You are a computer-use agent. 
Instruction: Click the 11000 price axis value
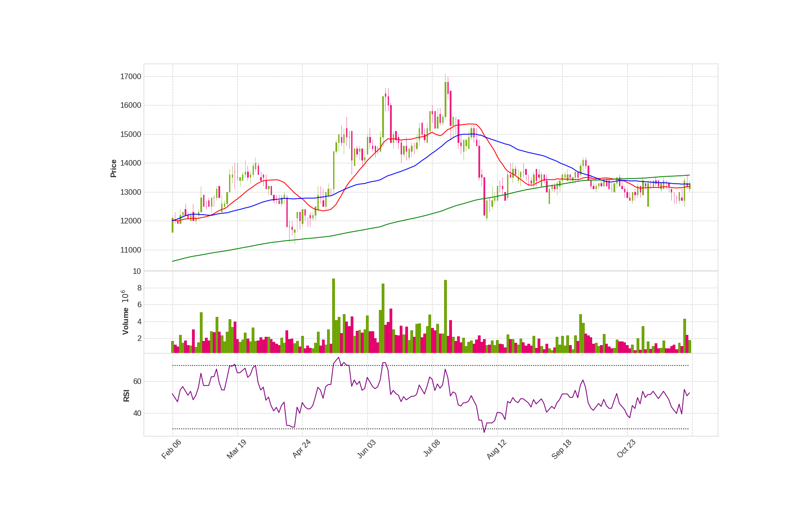[130, 250]
